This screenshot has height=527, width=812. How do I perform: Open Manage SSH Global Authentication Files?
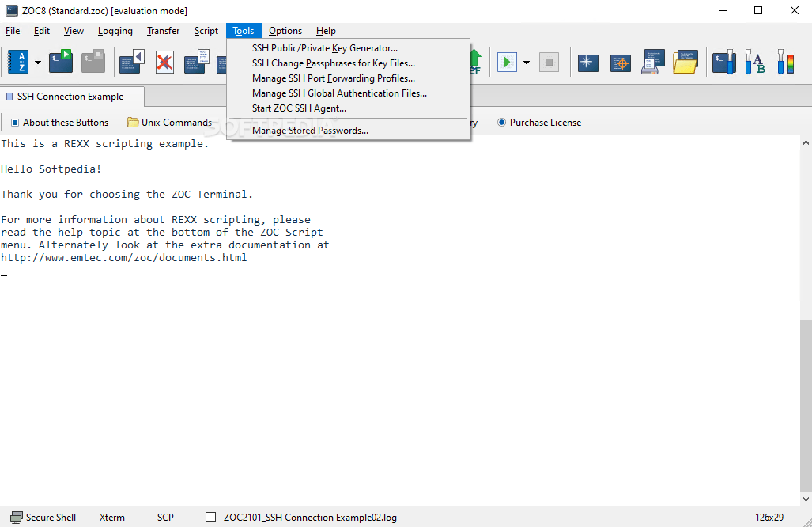[349, 93]
